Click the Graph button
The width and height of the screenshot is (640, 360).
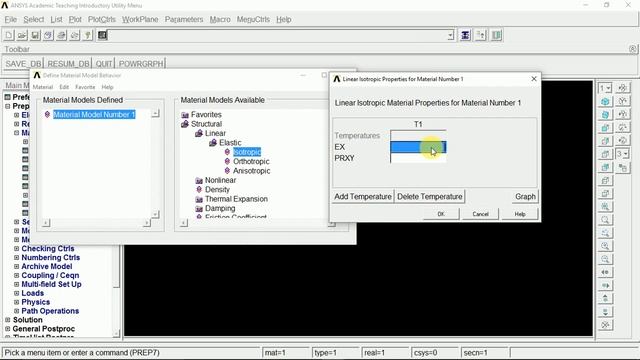pyautogui.click(x=525, y=197)
